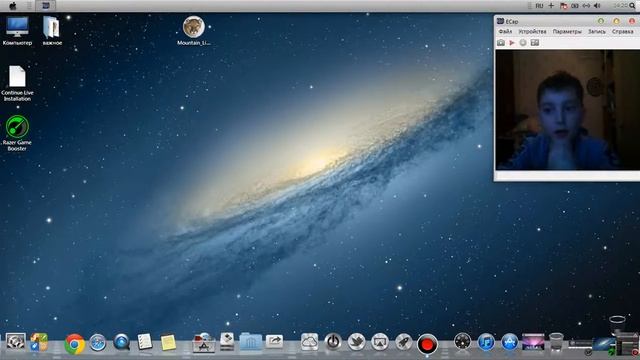The width and height of the screenshot is (640, 360).
Task: Click the grid layout icon in ECap toolbar
Action: pyautogui.click(x=535, y=42)
